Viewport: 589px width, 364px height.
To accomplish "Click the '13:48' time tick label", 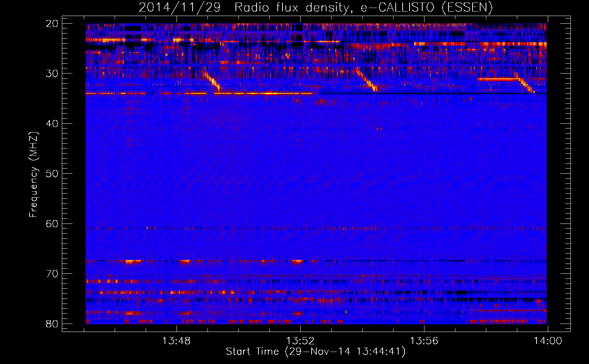I will (x=177, y=341).
